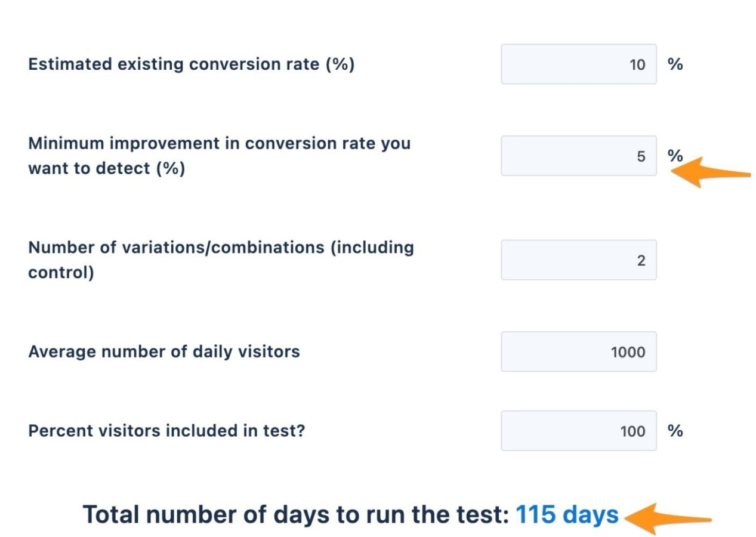The width and height of the screenshot is (756, 537).
Task: Click the blue '115 days' result
Action: pyautogui.click(x=566, y=514)
